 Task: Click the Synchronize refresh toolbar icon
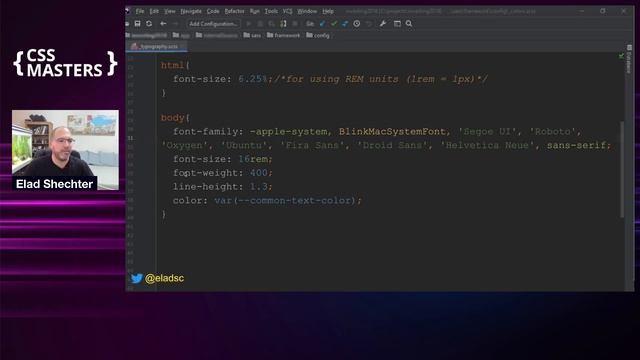click(x=149, y=24)
